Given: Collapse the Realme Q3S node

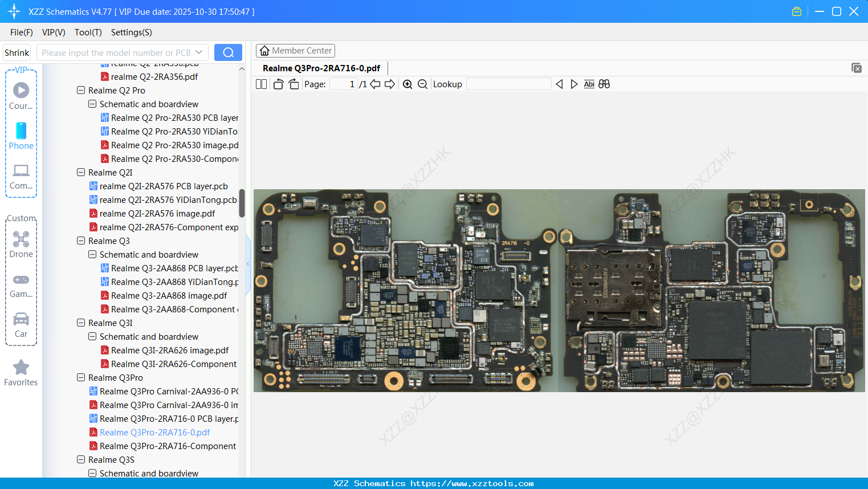Looking at the screenshot, I should click(81, 460).
